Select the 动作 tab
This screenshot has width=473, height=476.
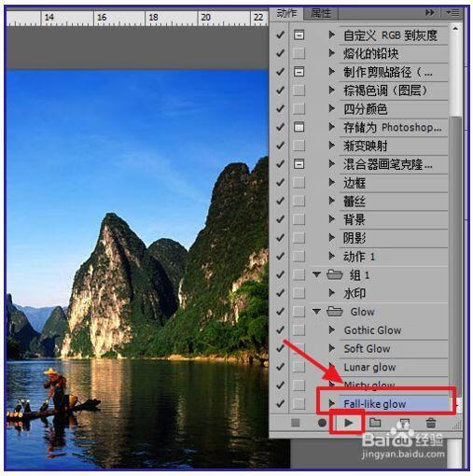286,13
